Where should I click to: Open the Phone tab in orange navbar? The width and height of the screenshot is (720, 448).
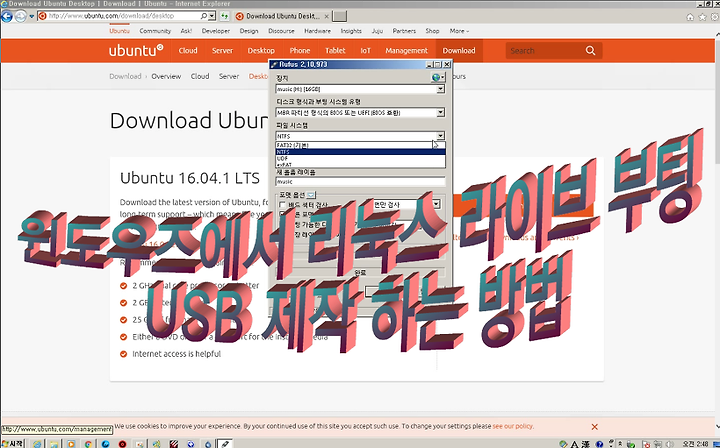[300, 50]
